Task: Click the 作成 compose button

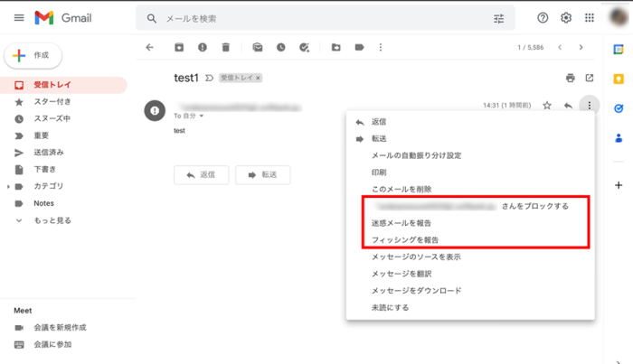Action: pos(33,55)
